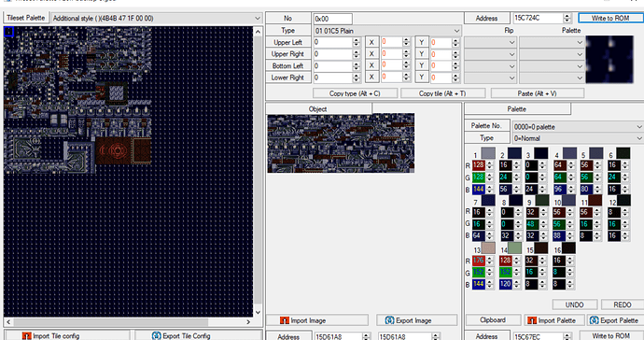Viewport: 644px width, 340px height.
Task: Click color 1 swatch
Action: coord(488,153)
